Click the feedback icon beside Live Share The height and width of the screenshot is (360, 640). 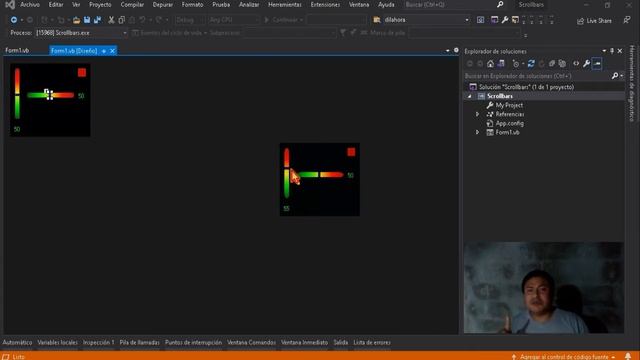(627, 20)
